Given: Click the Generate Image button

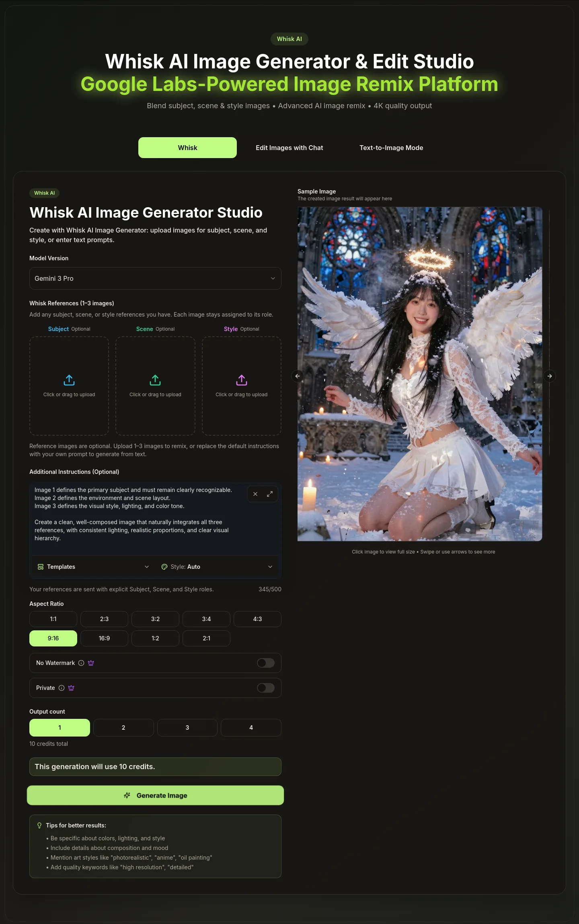Looking at the screenshot, I should click(x=155, y=795).
